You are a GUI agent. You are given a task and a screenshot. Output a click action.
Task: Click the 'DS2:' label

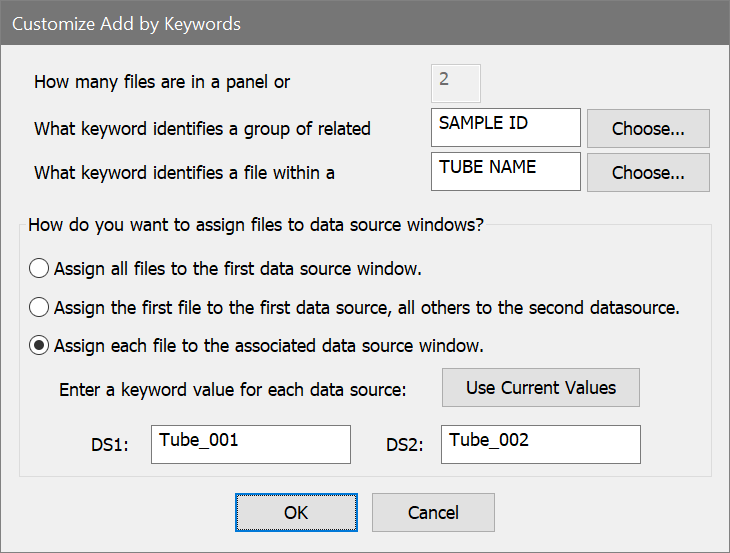(405, 445)
